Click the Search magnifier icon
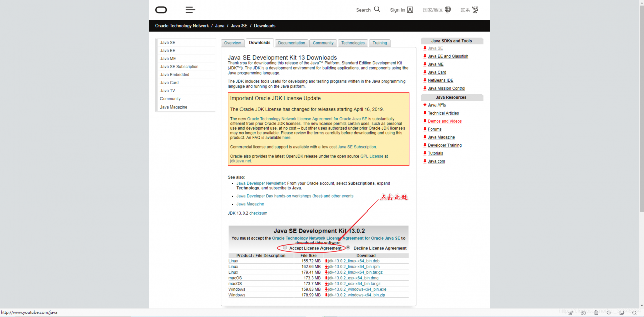The height and width of the screenshot is (317, 644). (377, 9)
